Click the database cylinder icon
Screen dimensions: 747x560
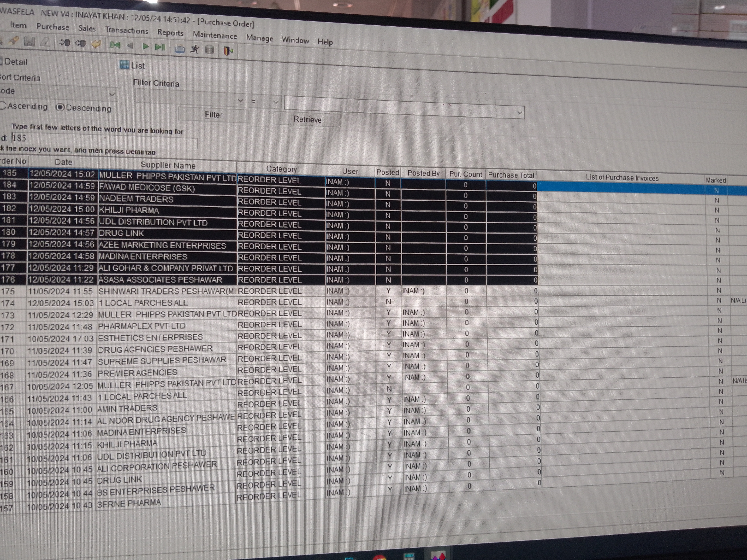click(209, 50)
